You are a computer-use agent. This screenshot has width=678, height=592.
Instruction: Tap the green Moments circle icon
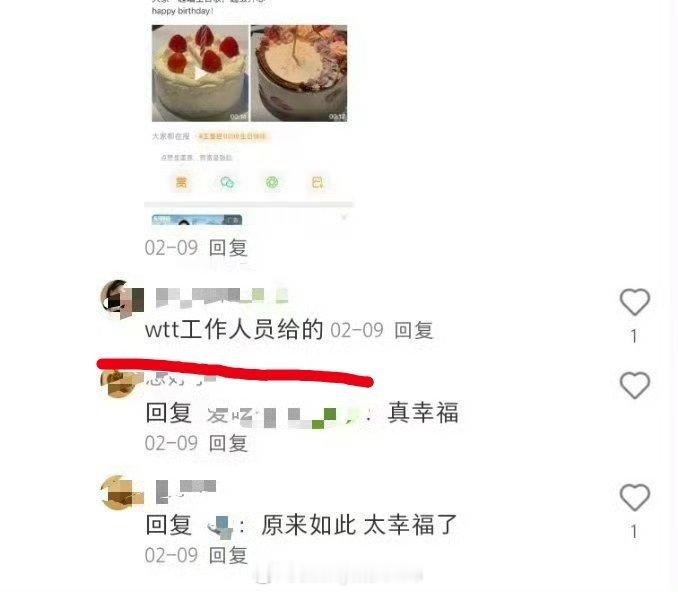click(272, 182)
